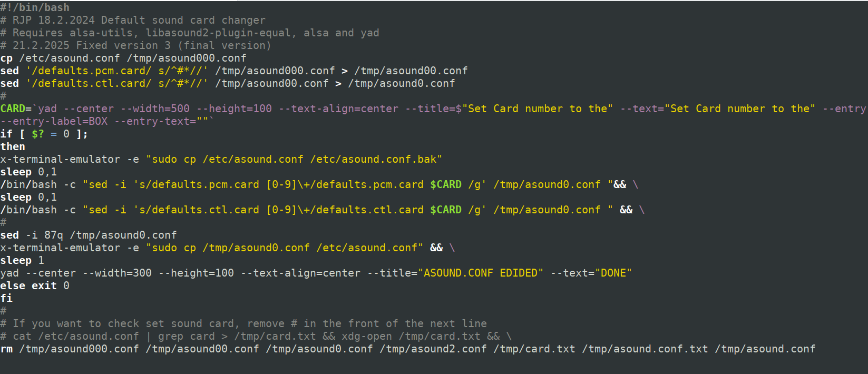
Task: Click the 'sed -i 87q' line
Action: point(89,235)
